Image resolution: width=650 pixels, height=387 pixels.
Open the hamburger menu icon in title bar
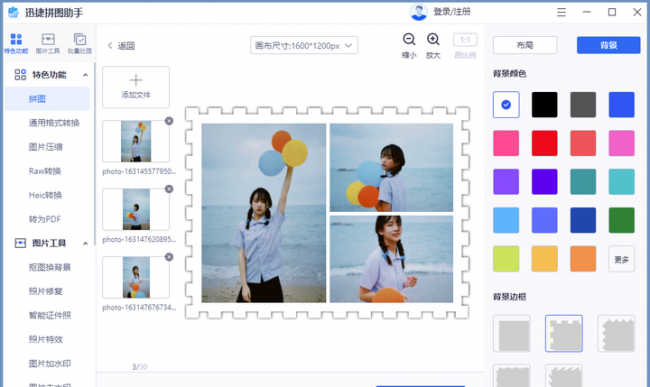click(x=561, y=12)
